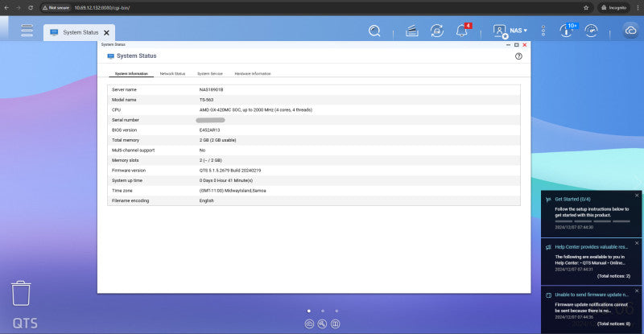Click the Filename encoding value English

pyautogui.click(x=207, y=200)
